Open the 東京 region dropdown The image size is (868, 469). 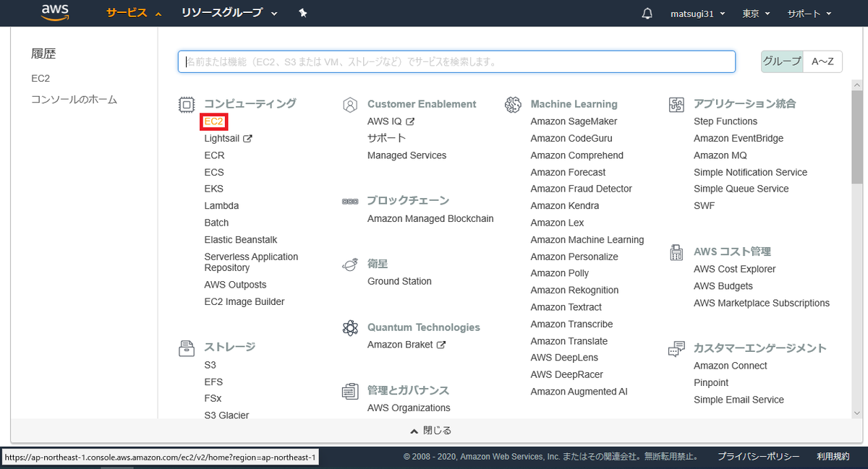pyautogui.click(x=756, y=13)
